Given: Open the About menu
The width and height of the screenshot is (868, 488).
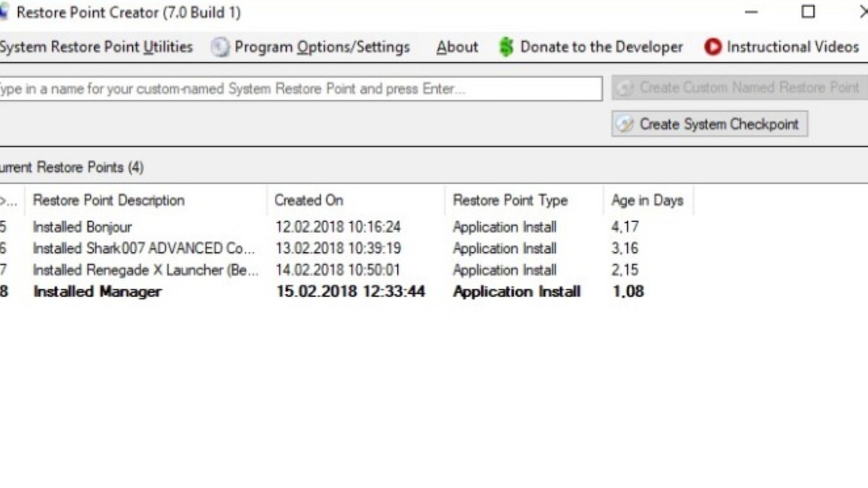Looking at the screenshot, I should pyautogui.click(x=457, y=47).
